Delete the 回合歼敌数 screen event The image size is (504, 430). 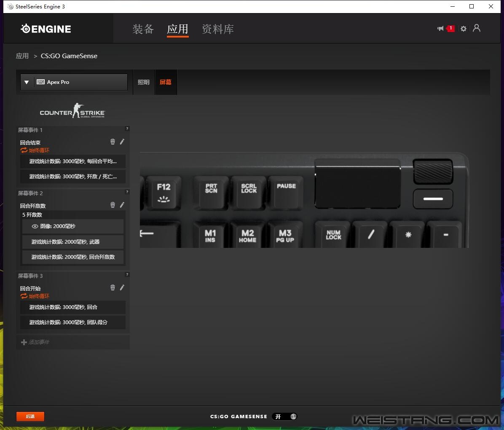point(113,205)
